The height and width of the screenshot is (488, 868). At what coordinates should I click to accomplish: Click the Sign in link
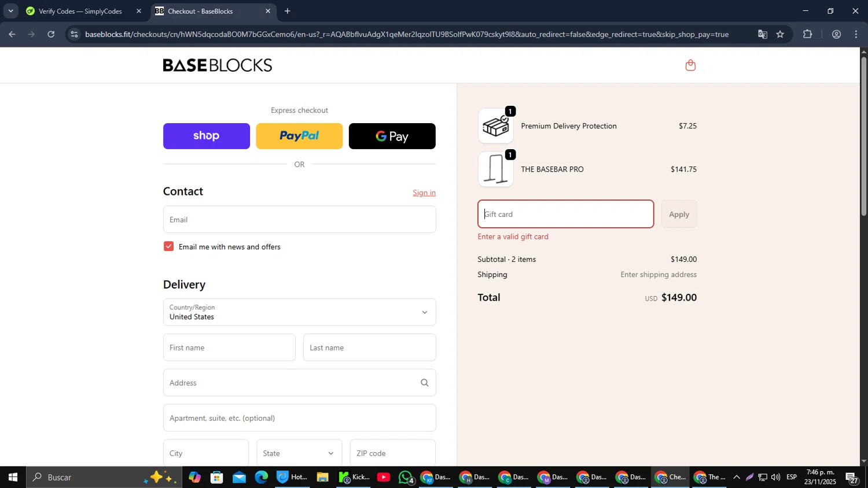424,193
